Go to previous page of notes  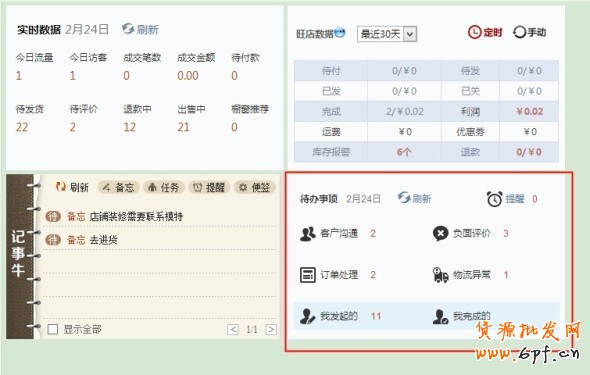click(233, 329)
